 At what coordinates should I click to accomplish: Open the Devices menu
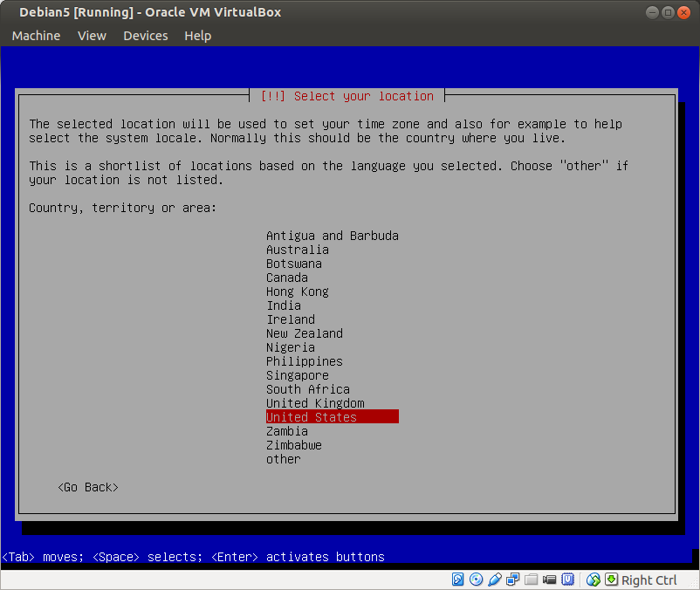145,36
